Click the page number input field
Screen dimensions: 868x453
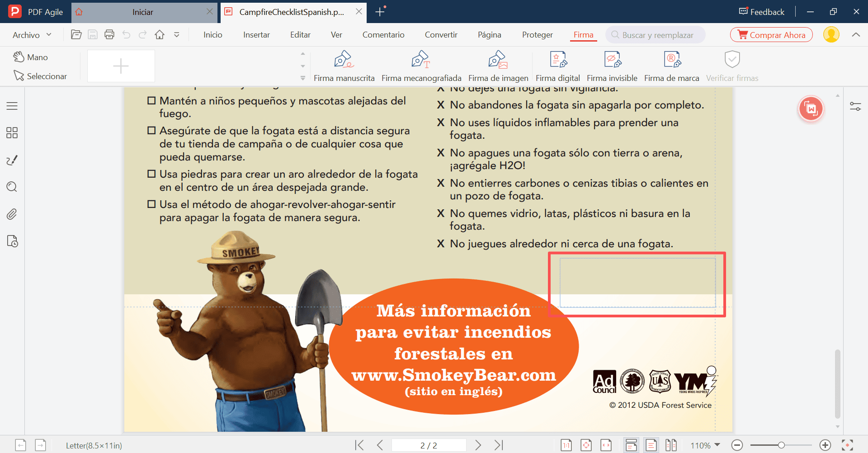[429, 445]
